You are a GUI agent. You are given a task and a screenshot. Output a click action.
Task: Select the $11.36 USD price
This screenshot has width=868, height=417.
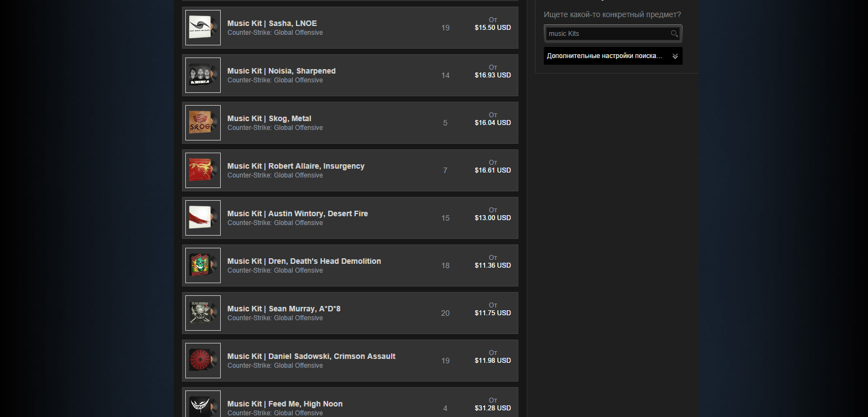493,265
